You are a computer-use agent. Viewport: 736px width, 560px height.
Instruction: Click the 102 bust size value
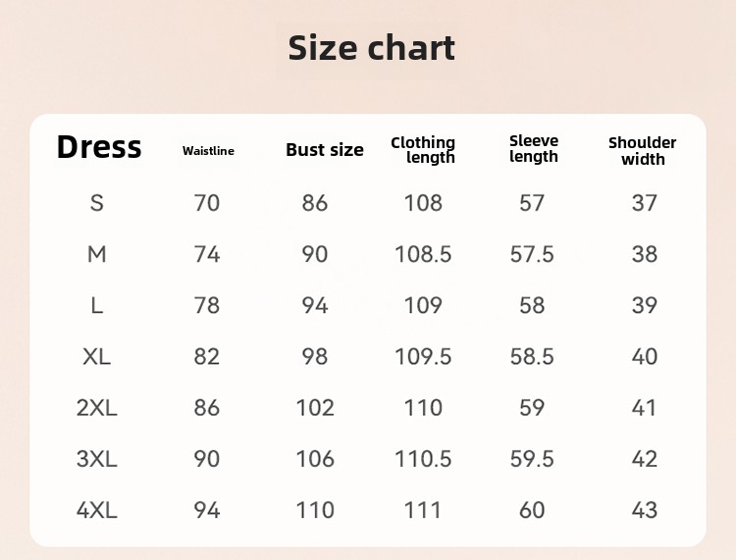pyautogui.click(x=315, y=408)
